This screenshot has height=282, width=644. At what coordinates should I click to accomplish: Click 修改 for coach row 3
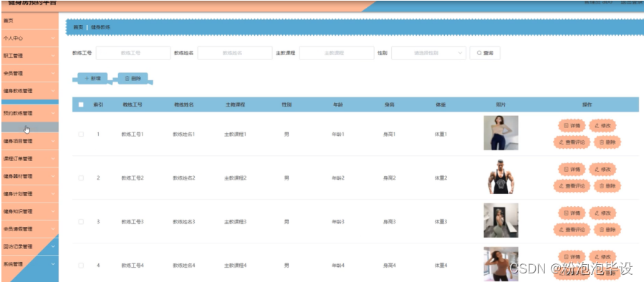tap(602, 213)
